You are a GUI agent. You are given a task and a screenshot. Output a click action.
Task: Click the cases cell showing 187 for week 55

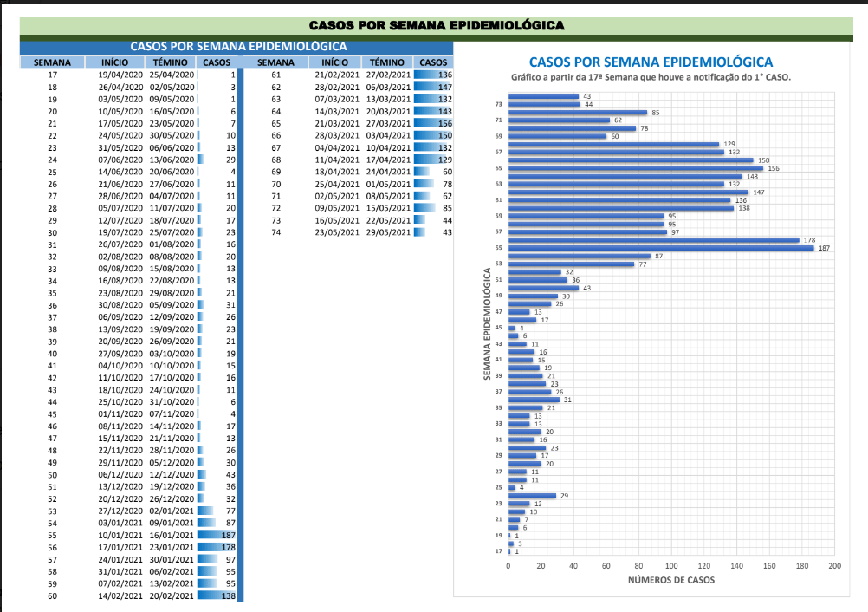(x=217, y=537)
